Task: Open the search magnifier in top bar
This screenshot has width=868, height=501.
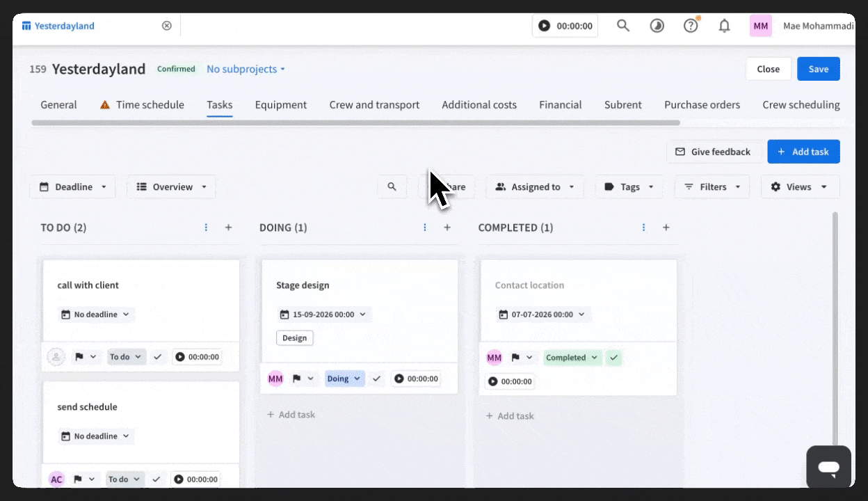Action: (623, 26)
